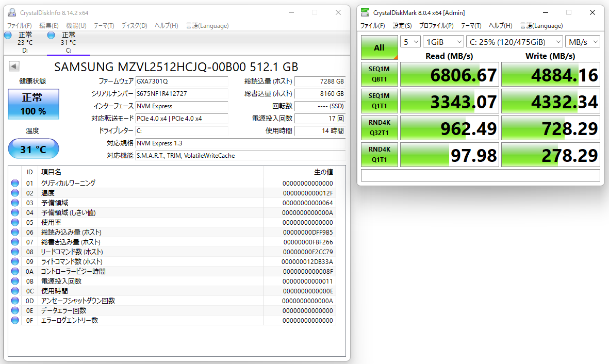Click the 項目名 column header

tap(151, 172)
